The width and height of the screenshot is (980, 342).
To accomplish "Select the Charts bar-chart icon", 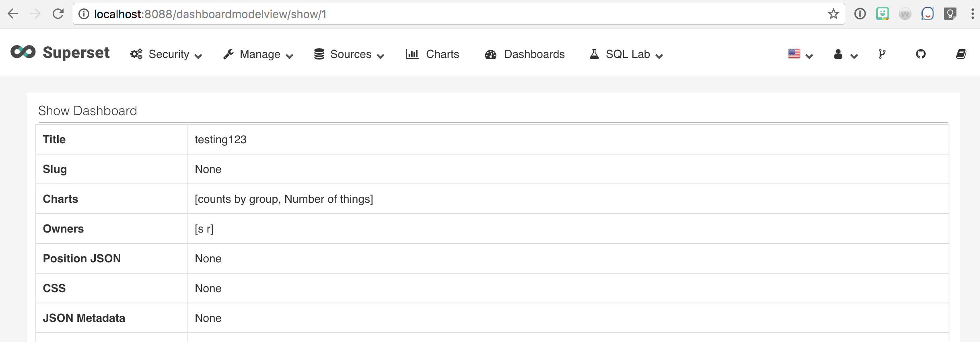I will 412,54.
